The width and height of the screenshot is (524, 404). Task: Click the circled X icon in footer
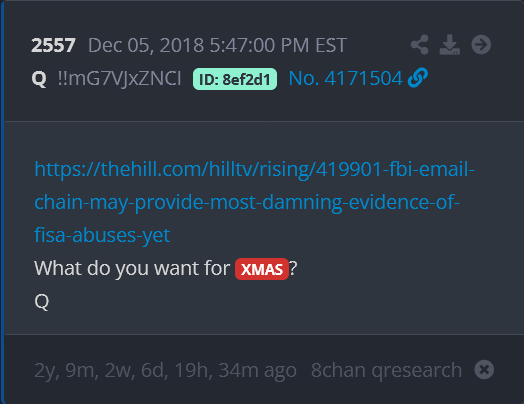(484, 370)
